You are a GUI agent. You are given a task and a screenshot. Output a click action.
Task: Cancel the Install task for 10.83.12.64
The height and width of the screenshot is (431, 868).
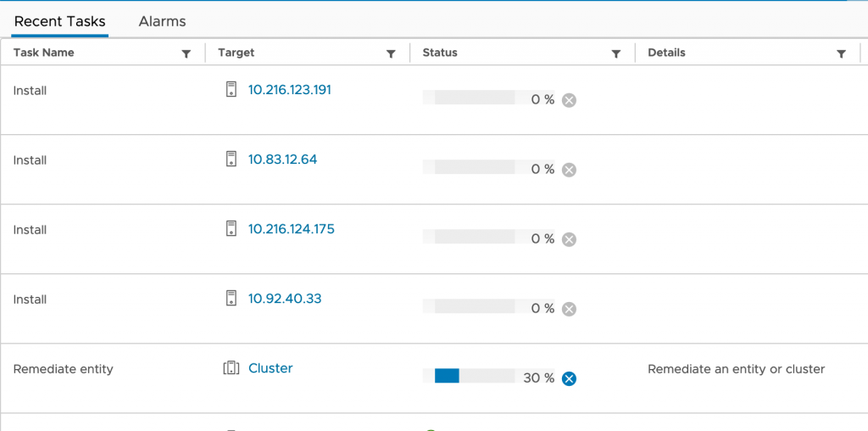[570, 170]
